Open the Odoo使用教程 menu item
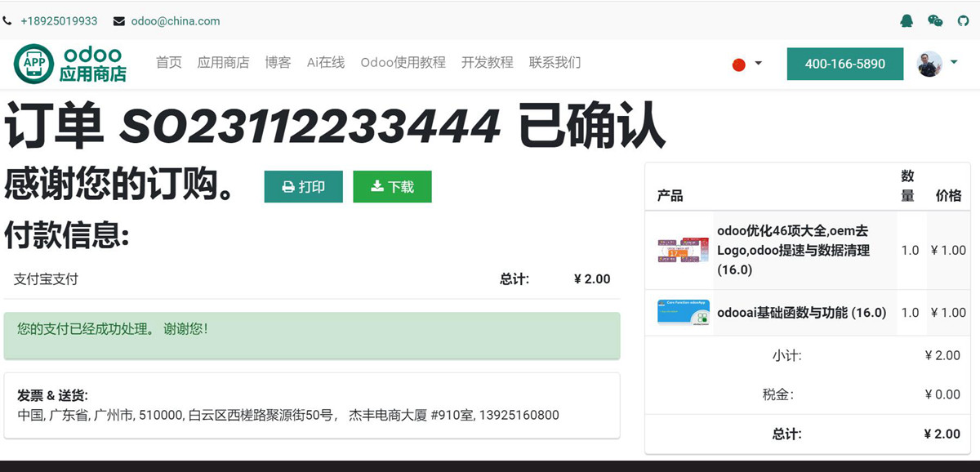 [x=403, y=62]
